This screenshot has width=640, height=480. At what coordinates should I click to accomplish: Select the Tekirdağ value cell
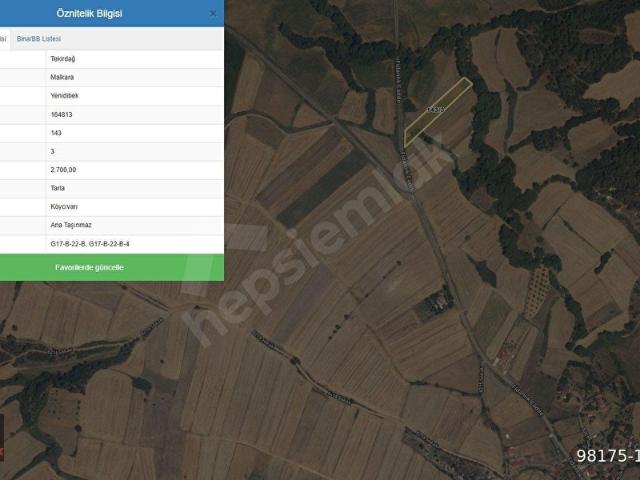(135, 59)
